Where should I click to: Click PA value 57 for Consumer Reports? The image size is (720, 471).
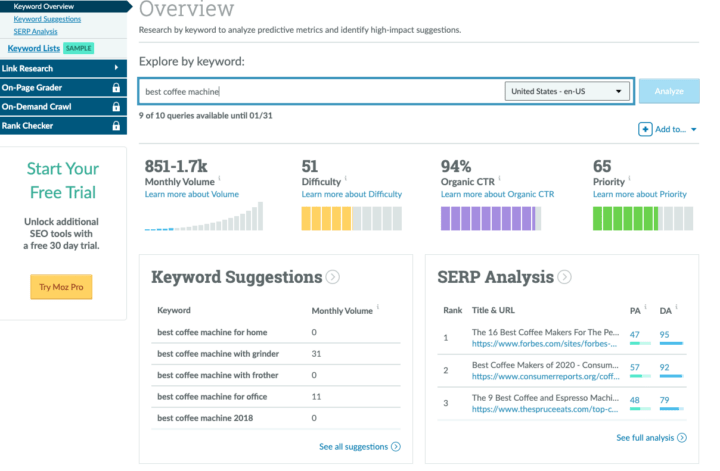[x=635, y=367]
